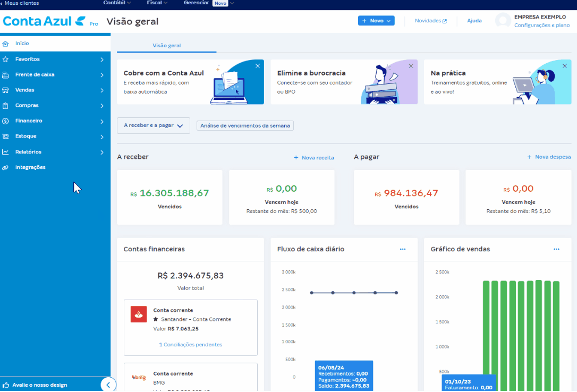Dismiss the Elimine a burocracia banner
Screen dimensions: 577x392
pyautogui.click(x=411, y=66)
